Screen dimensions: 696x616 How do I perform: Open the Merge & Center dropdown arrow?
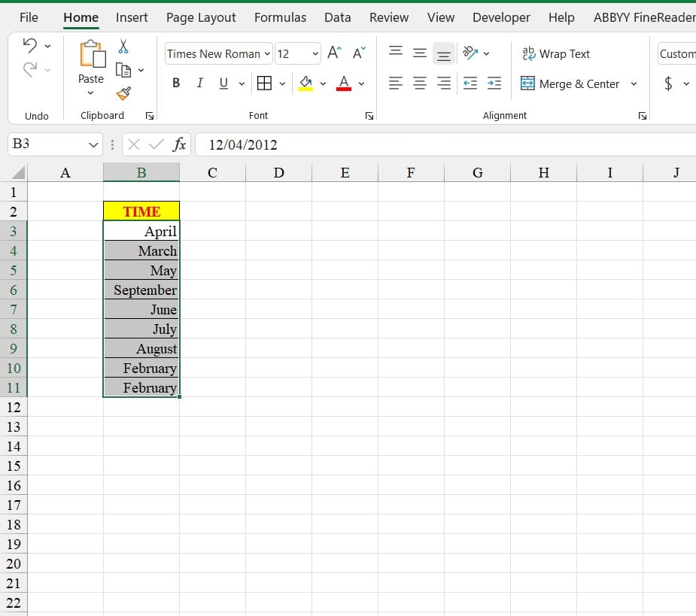pyautogui.click(x=634, y=83)
